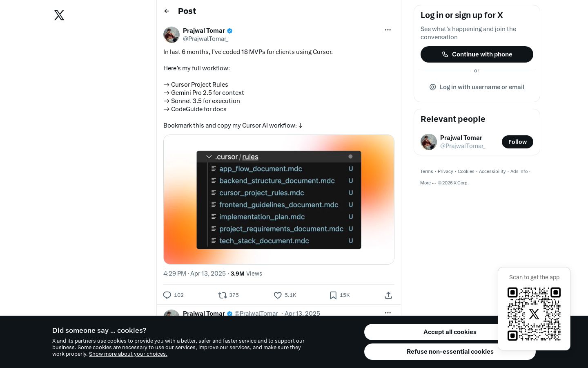Open the main post's three-dot menu
Viewport: 588px width, 368px height.
[x=388, y=30]
